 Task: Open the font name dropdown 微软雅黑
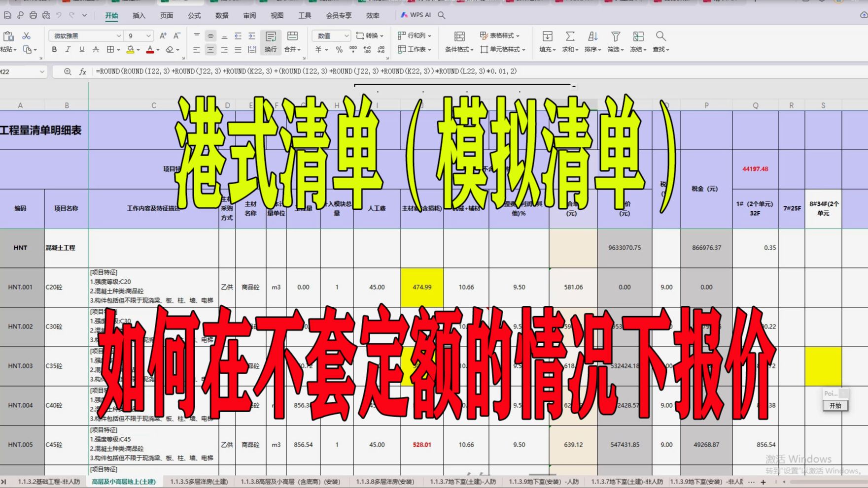[x=118, y=36]
